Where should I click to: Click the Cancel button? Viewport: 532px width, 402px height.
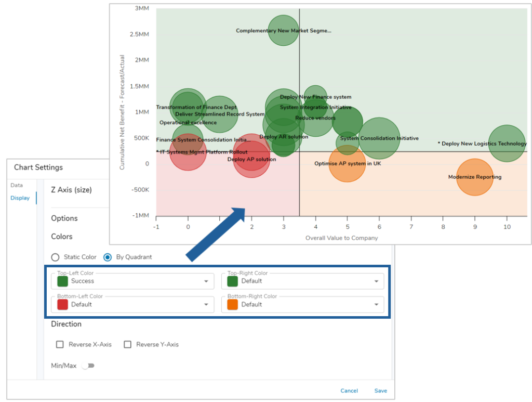click(349, 391)
